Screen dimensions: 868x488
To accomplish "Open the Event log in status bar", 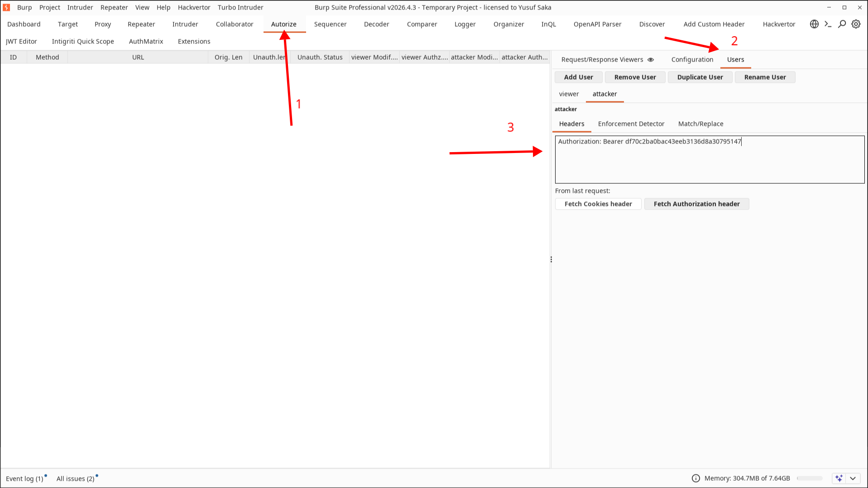I will (x=24, y=478).
